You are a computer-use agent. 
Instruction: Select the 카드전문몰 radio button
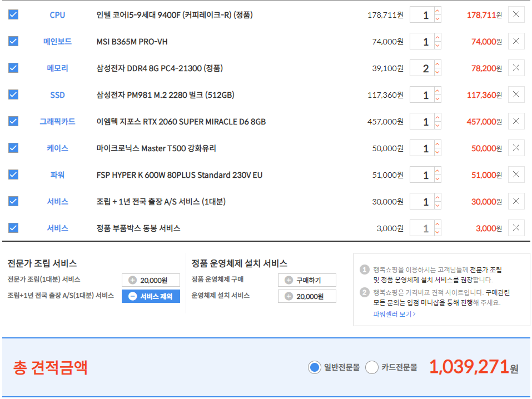pos(372,367)
